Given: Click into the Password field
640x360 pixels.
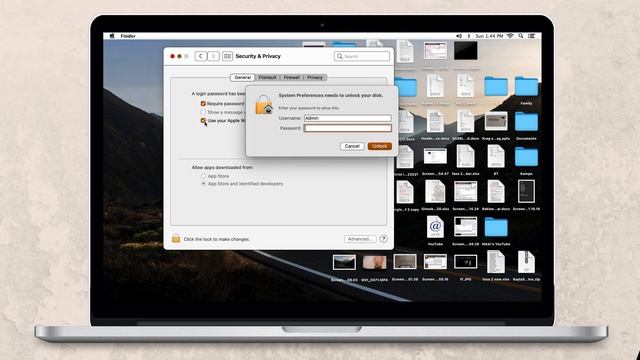Looking at the screenshot, I should 348,128.
